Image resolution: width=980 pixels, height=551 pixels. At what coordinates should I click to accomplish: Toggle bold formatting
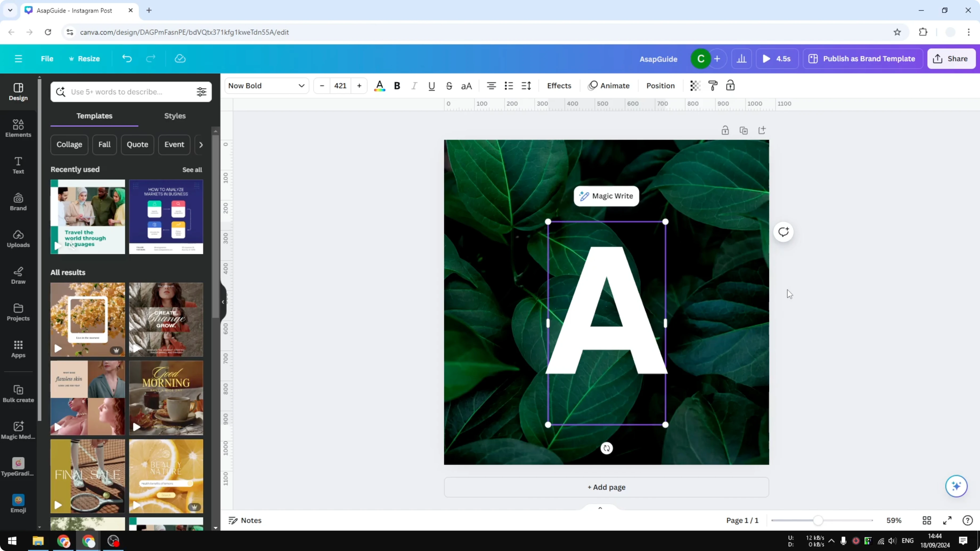click(397, 85)
